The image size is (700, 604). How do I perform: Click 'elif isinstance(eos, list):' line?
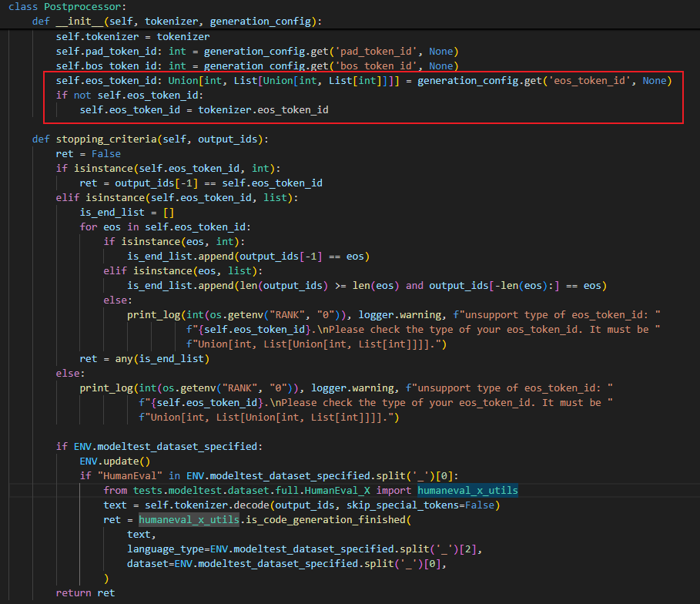coord(183,271)
